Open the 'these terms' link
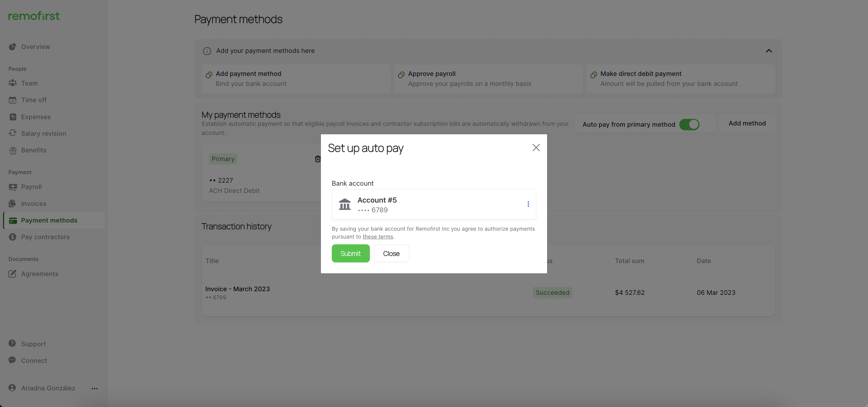The width and height of the screenshot is (868, 407). (377, 237)
